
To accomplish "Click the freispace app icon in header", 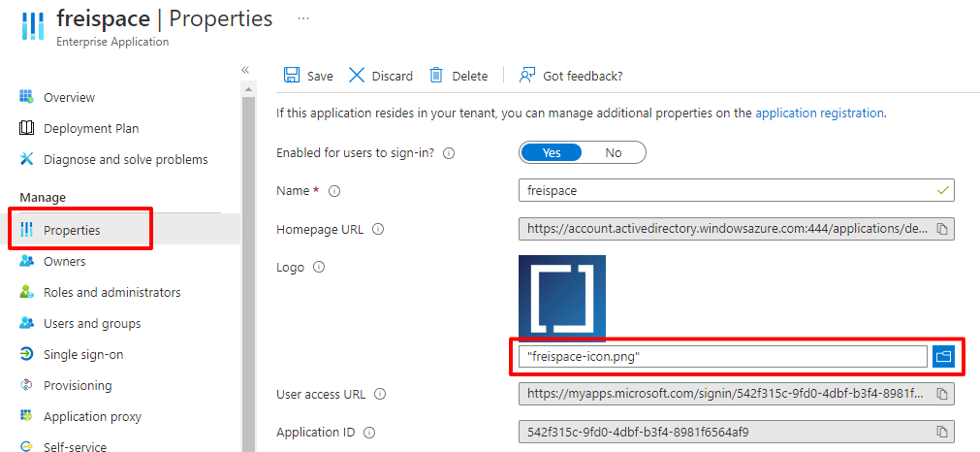I will (x=33, y=26).
